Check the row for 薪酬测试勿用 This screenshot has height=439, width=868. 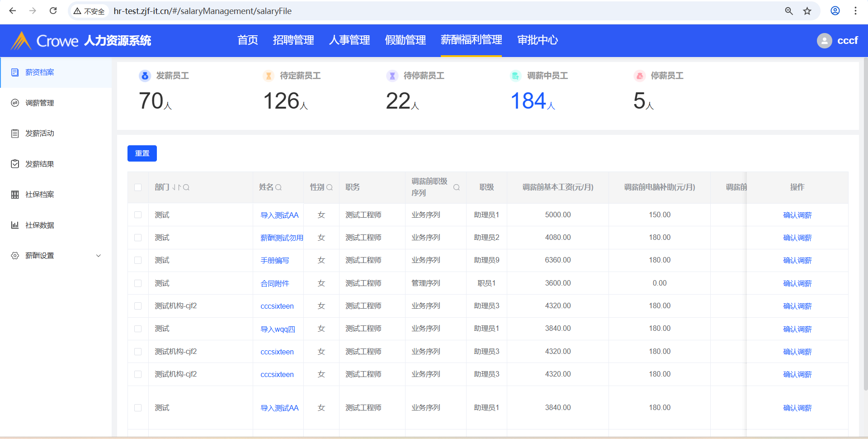click(138, 238)
